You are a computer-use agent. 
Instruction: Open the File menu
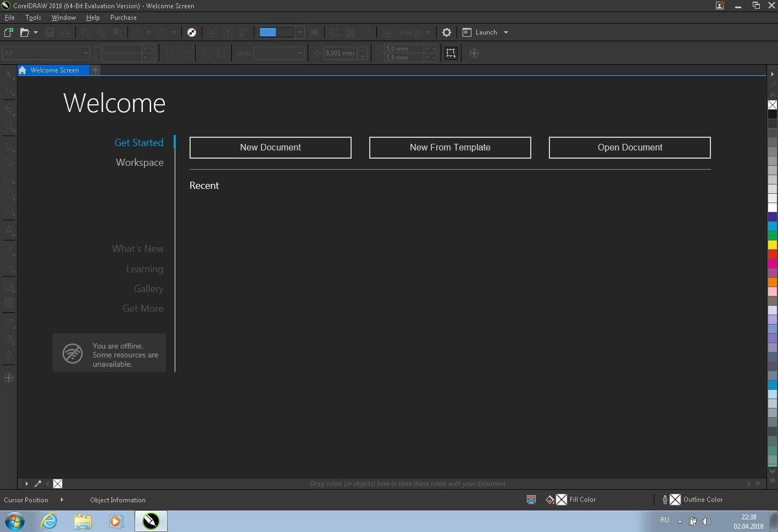pyautogui.click(x=9, y=18)
